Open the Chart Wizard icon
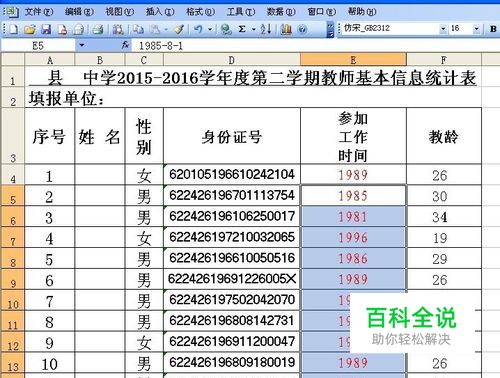 [286, 29]
